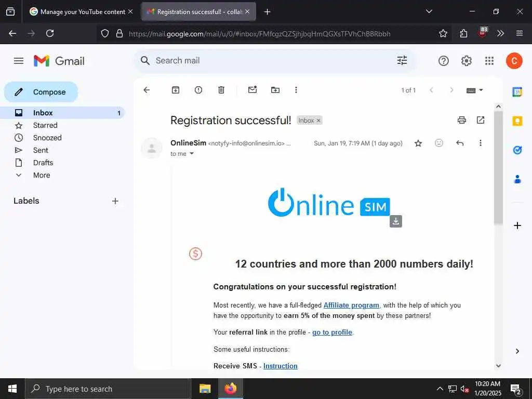Screen dimensions: 532x399
Task: Switch to Manage your YouTube content tab
Action: [81, 11]
